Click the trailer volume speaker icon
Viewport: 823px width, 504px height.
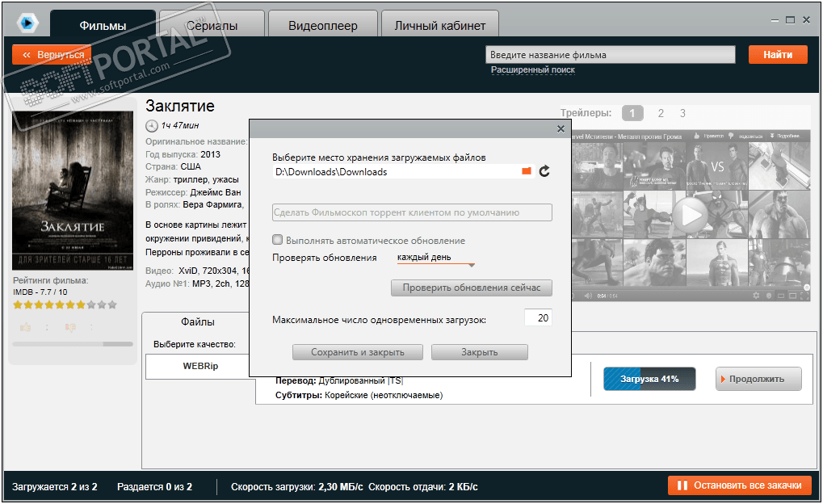588,296
